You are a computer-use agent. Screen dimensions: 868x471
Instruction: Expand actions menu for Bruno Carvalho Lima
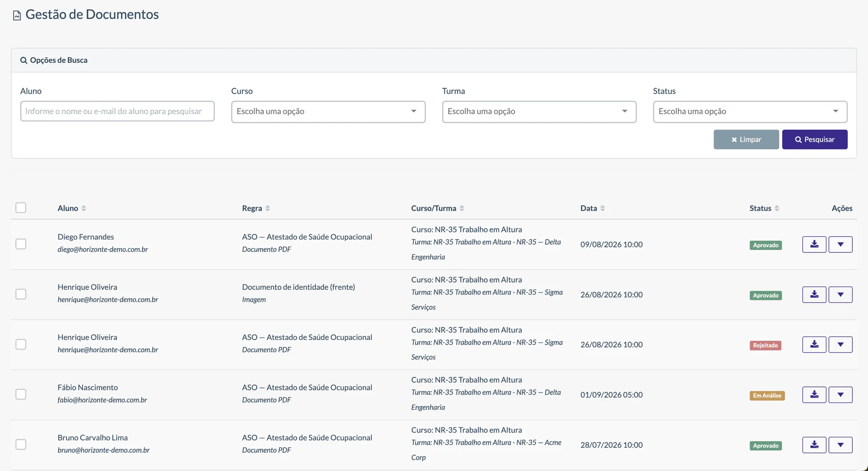840,445
